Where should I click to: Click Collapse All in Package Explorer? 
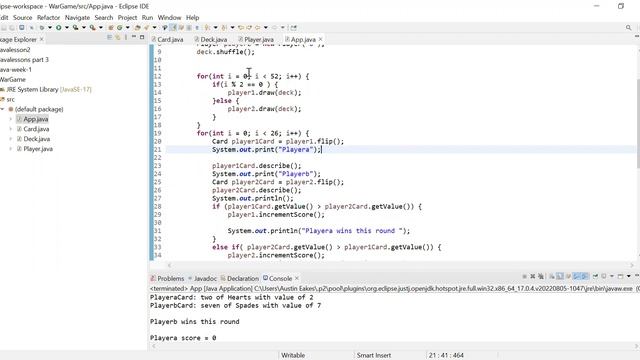(x=109, y=37)
